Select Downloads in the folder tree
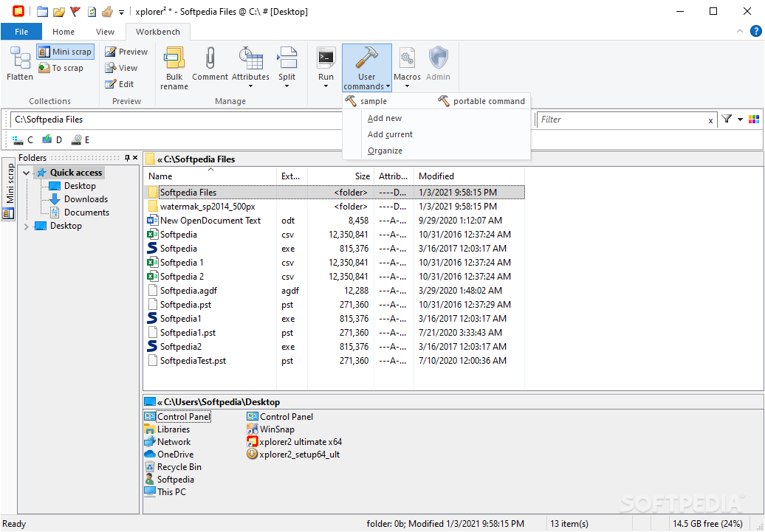 click(x=86, y=199)
